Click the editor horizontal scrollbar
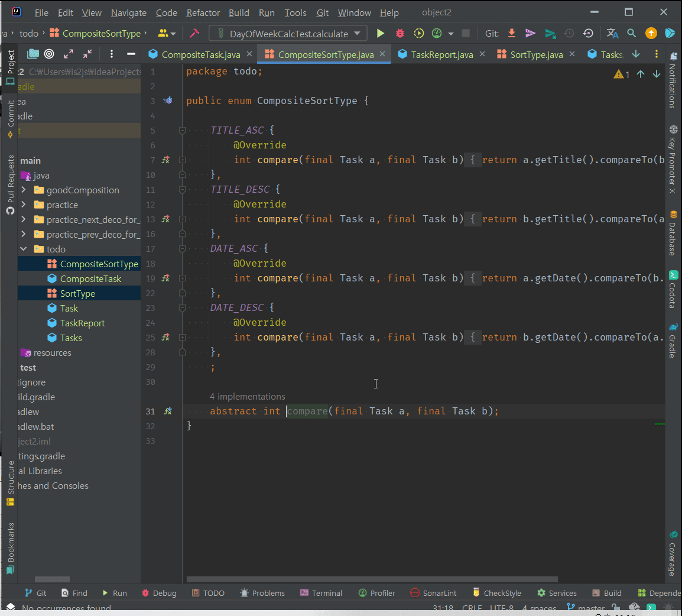682x616 pixels. [372, 579]
